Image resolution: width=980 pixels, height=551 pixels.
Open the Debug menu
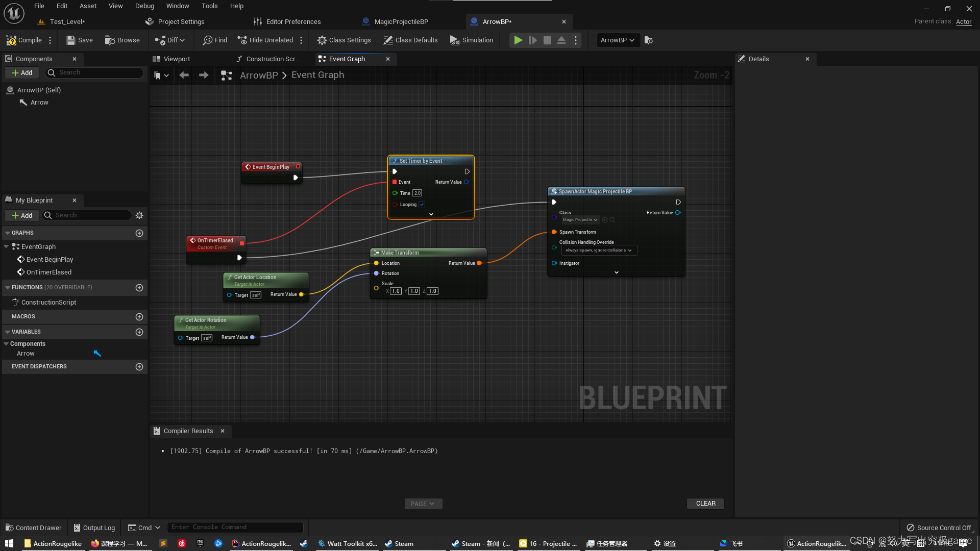click(144, 6)
